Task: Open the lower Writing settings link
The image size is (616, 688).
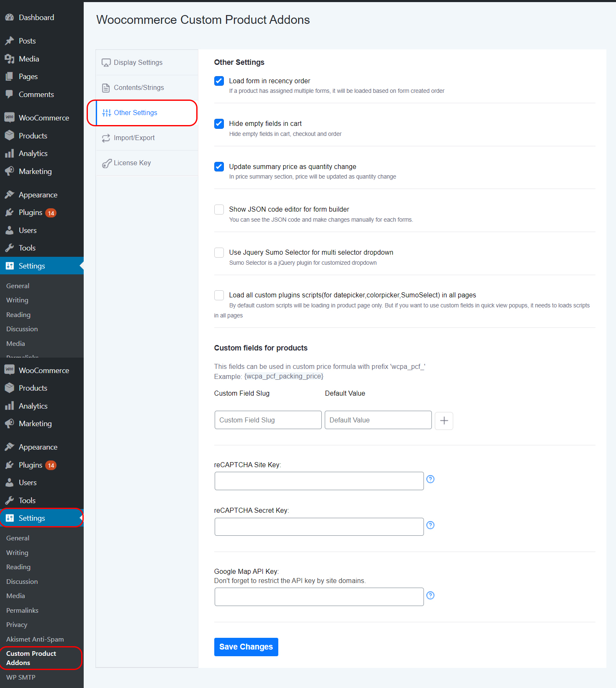Action: point(17,553)
